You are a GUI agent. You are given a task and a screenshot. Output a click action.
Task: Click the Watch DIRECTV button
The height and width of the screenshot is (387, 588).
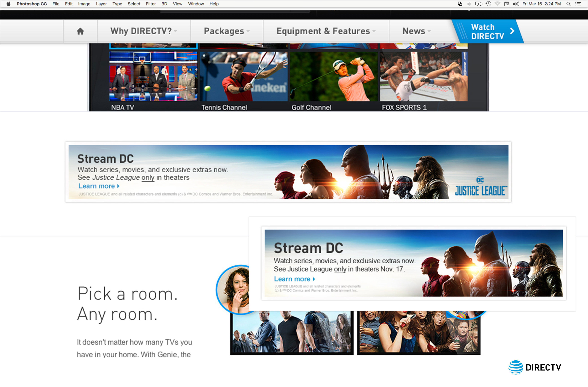pos(487,31)
